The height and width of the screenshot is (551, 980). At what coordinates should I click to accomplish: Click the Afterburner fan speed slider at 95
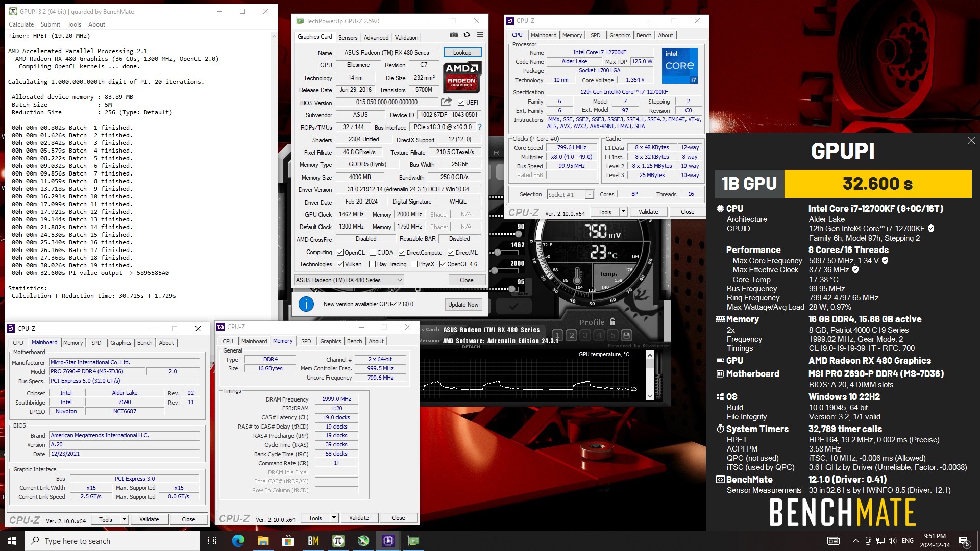tap(511, 289)
